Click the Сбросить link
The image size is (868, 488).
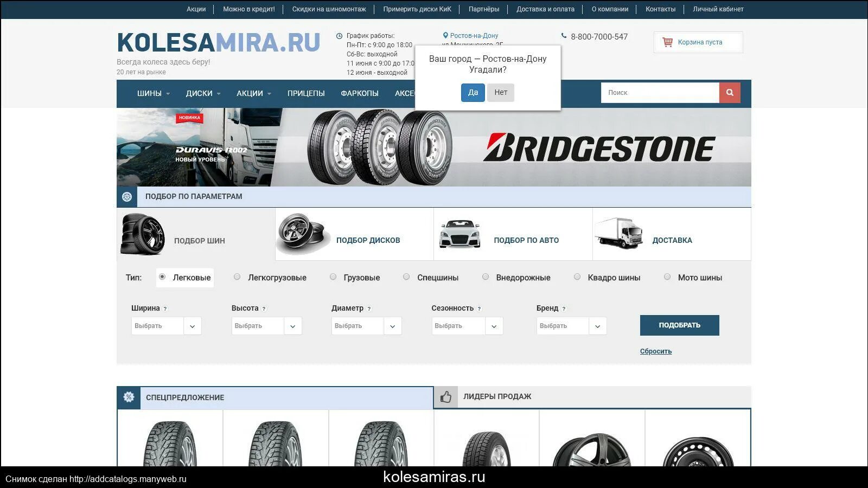(656, 351)
